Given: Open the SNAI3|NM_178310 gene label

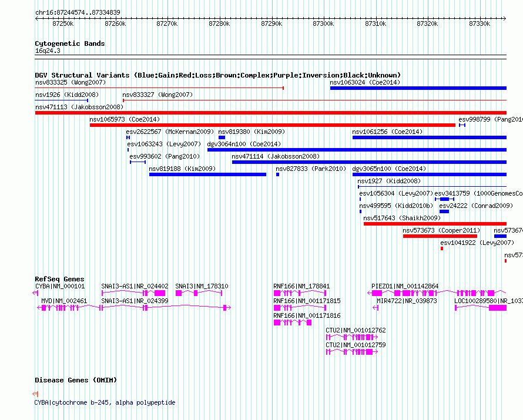Looking at the screenshot, I should (202, 286).
